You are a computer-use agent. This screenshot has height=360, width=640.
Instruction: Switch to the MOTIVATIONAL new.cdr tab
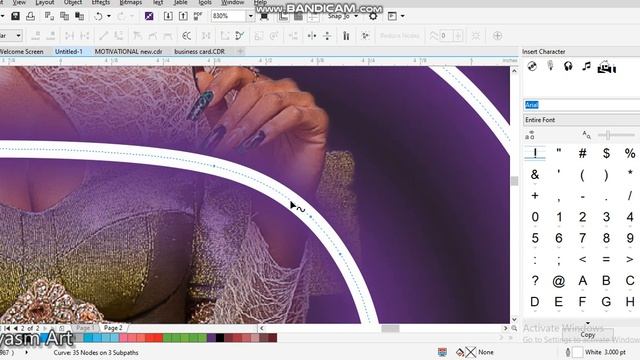tap(128, 51)
